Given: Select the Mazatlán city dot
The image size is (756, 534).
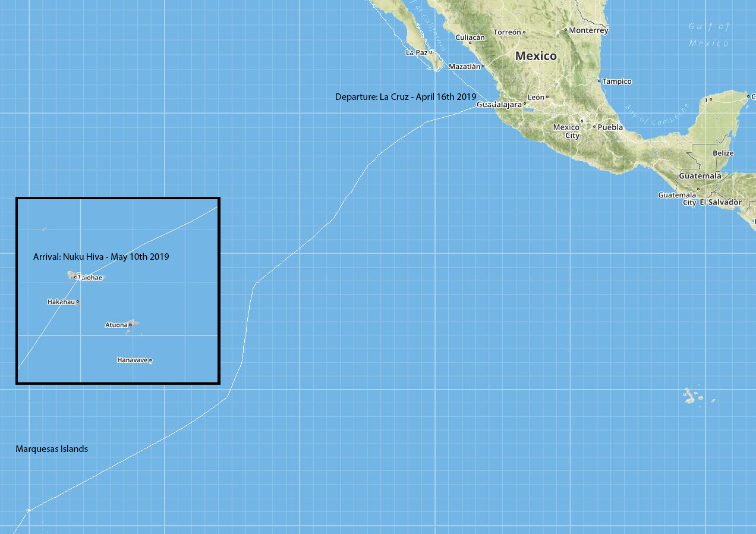Looking at the screenshot, I should pos(484,67).
